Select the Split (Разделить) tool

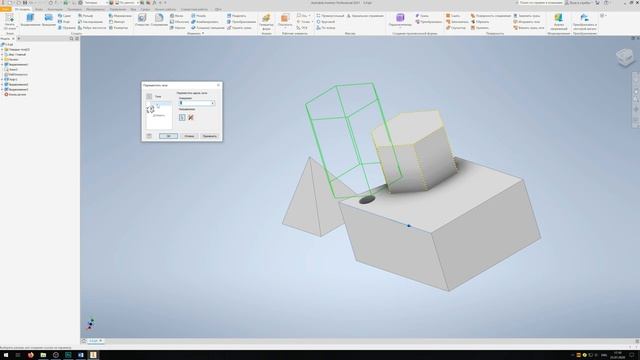point(237,16)
